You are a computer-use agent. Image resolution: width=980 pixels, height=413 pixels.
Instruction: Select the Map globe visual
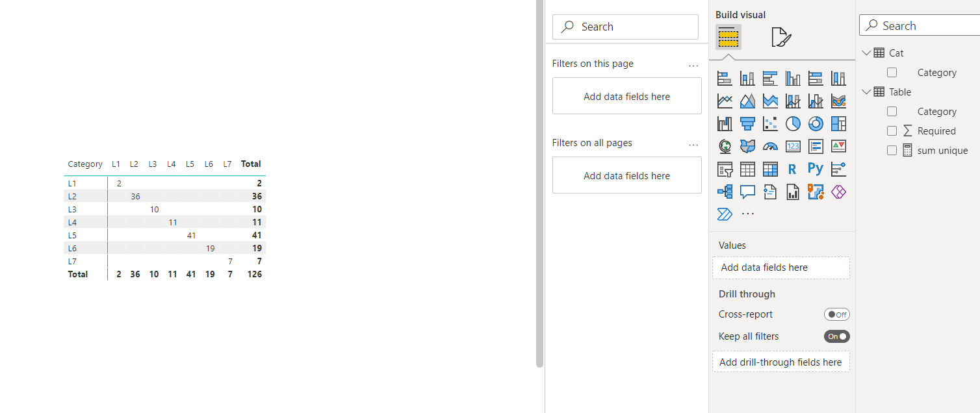[725, 146]
